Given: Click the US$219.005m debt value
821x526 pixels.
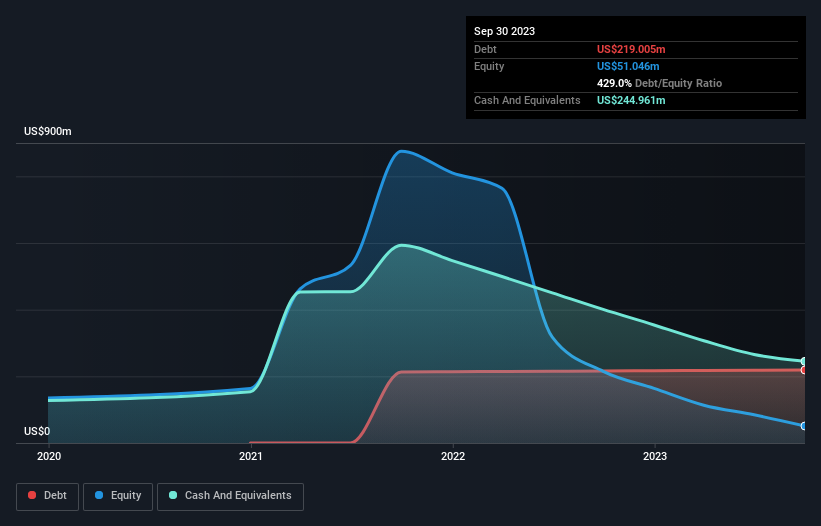Looking at the screenshot, I should [x=631, y=49].
